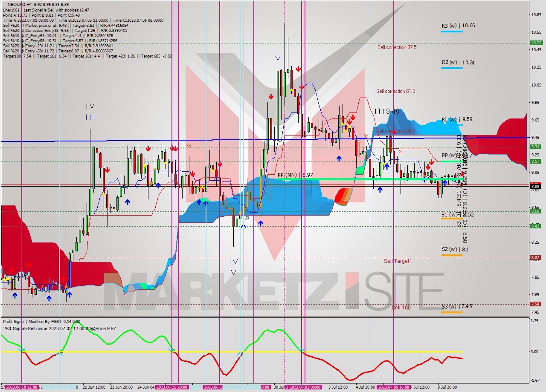Click the R2 (w) 10.24 resistance label
The image size is (546, 392).
(x=458, y=62)
